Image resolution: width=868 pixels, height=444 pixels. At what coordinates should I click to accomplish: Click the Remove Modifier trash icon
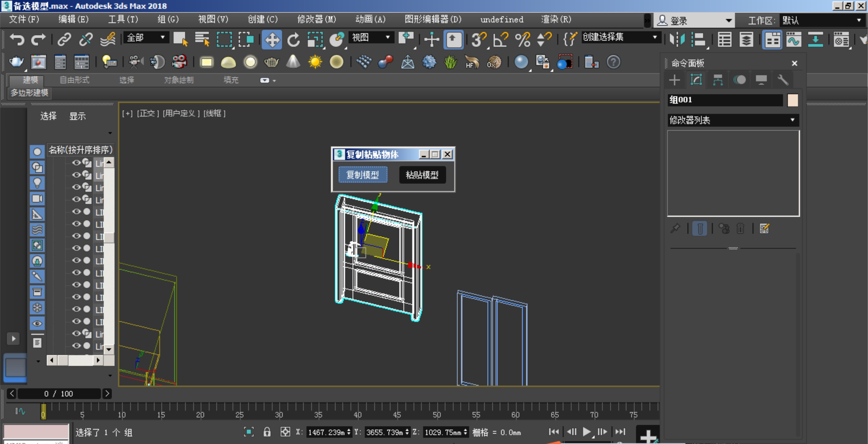click(x=740, y=228)
